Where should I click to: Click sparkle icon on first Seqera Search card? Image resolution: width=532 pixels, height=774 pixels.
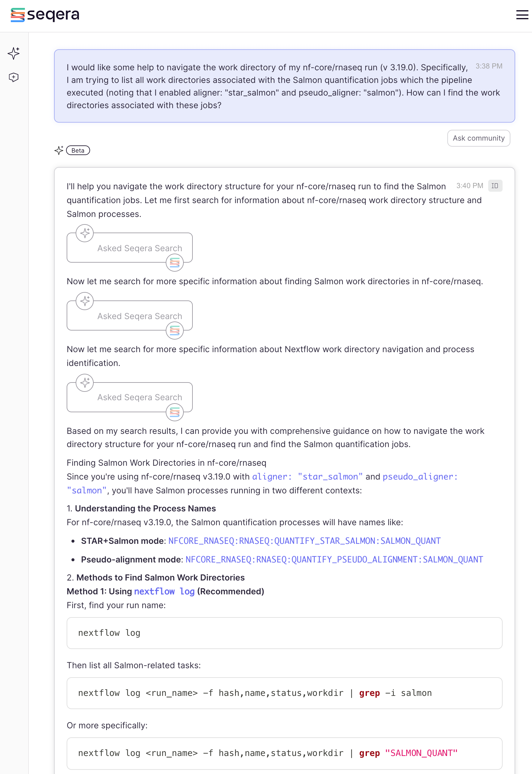tap(85, 233)
